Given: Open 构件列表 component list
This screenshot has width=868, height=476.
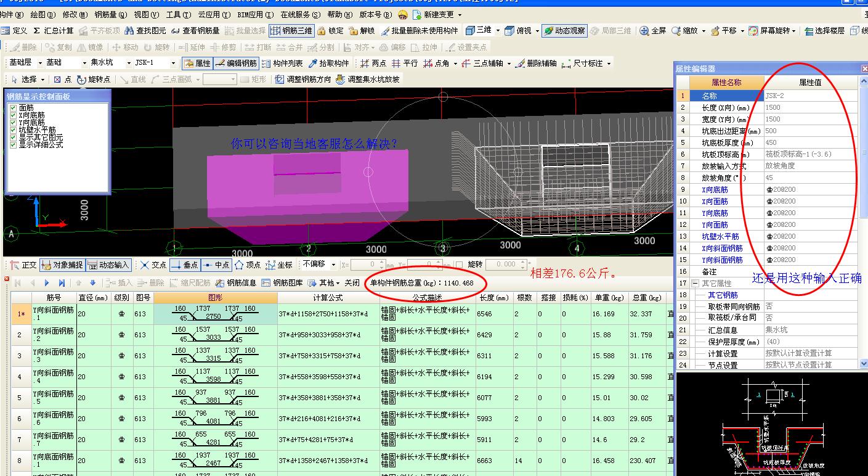Looking at the screenshot, I should pos(283,63).
